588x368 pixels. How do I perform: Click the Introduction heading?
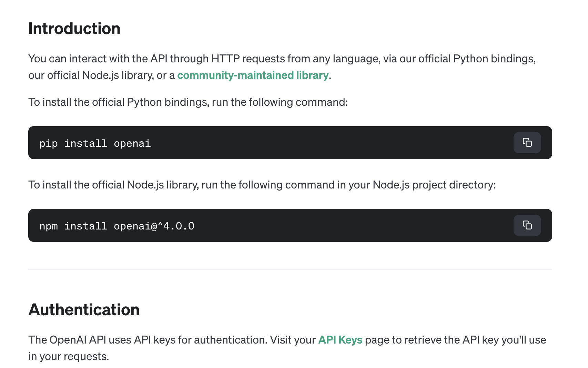pos(74,29)
